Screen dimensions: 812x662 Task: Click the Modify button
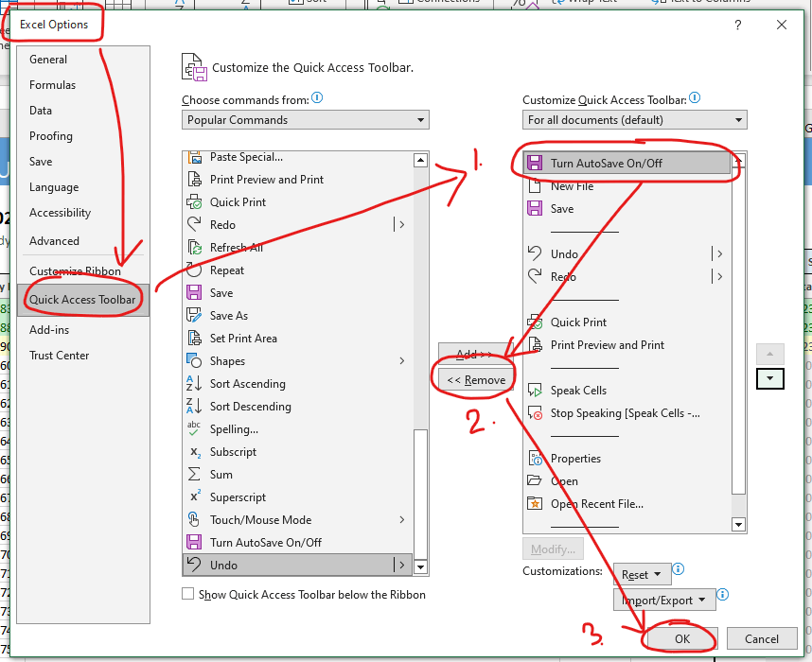(553, 549)
